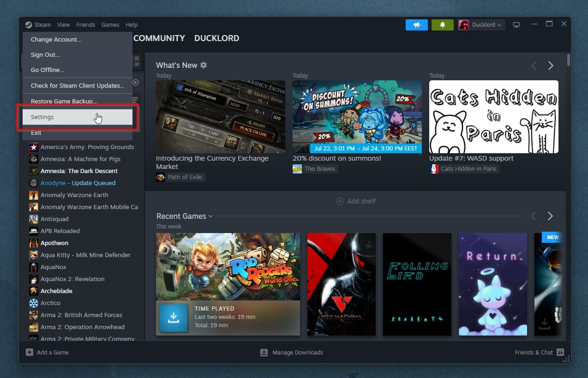Go to the COMMUNITY tab
The image size is (588, 378).
coord(159,38)
